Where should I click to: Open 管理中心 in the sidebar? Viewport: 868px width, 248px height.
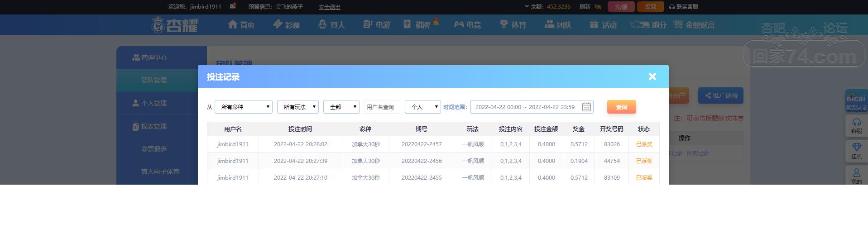pos(162,57)
